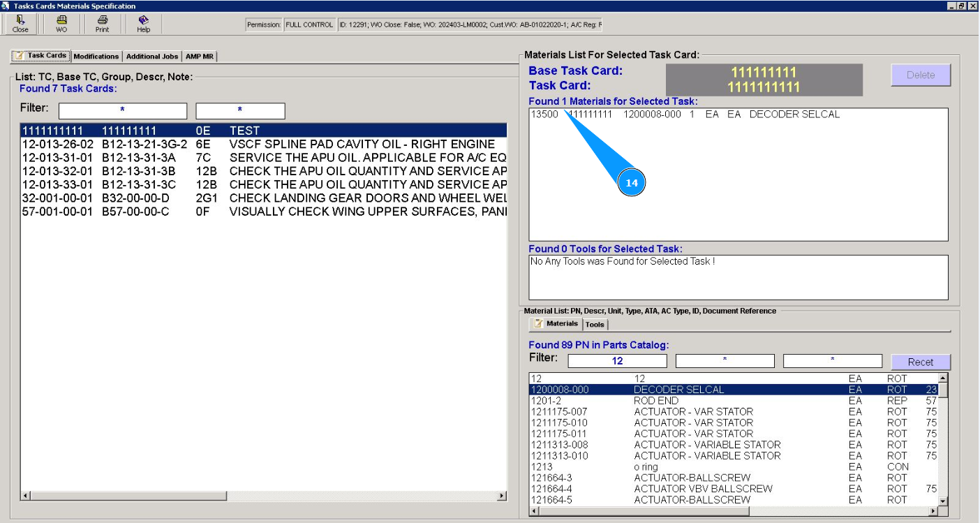Select task card 12-013-32-01 row
Image resolution: width=980 pixels, height=523 pixels.
click(263, 171)
